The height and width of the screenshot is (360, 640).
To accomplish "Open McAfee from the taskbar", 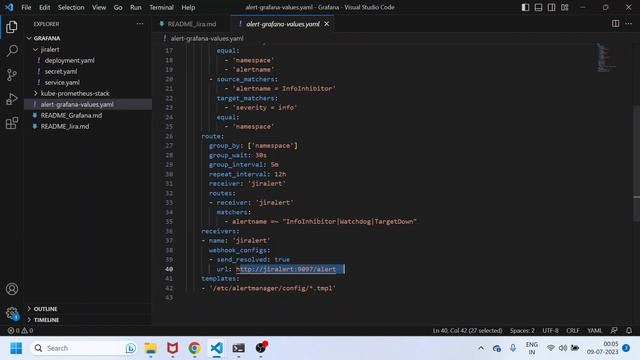I will coord(173,348).
